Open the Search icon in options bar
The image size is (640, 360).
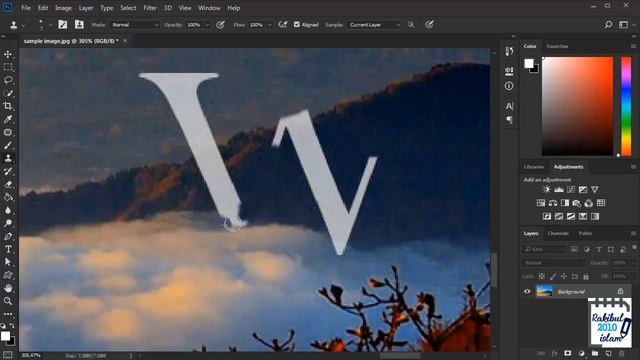coord(608,24)
